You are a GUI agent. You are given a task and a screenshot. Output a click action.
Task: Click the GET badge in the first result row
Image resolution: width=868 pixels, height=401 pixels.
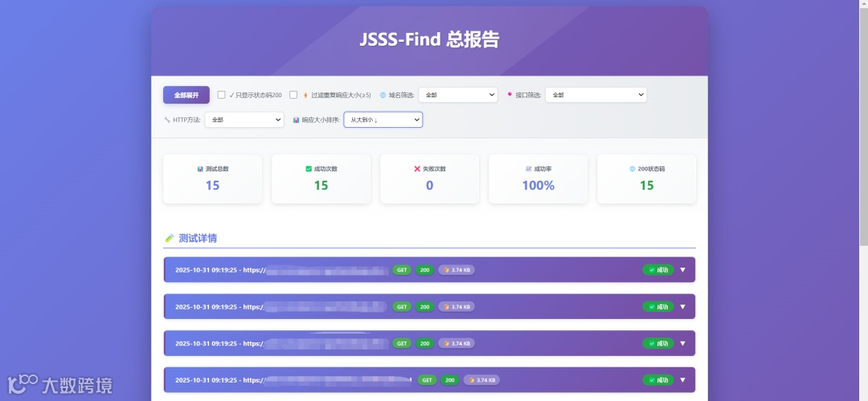click(402, 270)
